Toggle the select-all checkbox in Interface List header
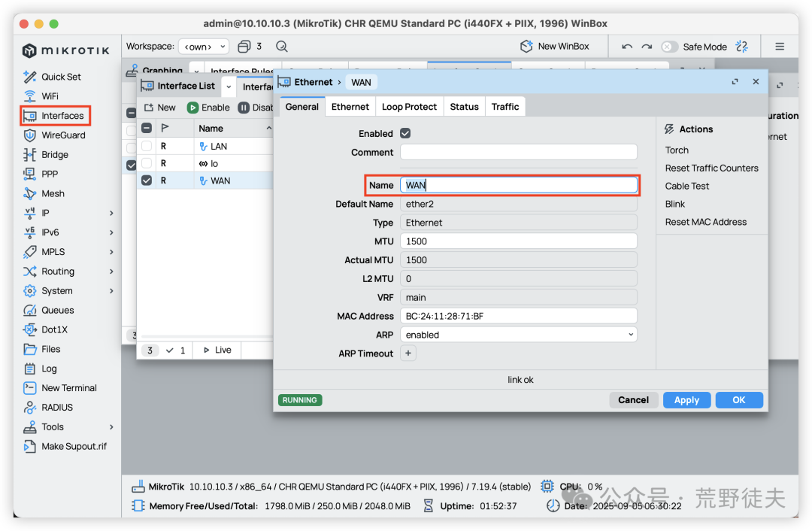 pyautogui.click(x=147, y=128)
